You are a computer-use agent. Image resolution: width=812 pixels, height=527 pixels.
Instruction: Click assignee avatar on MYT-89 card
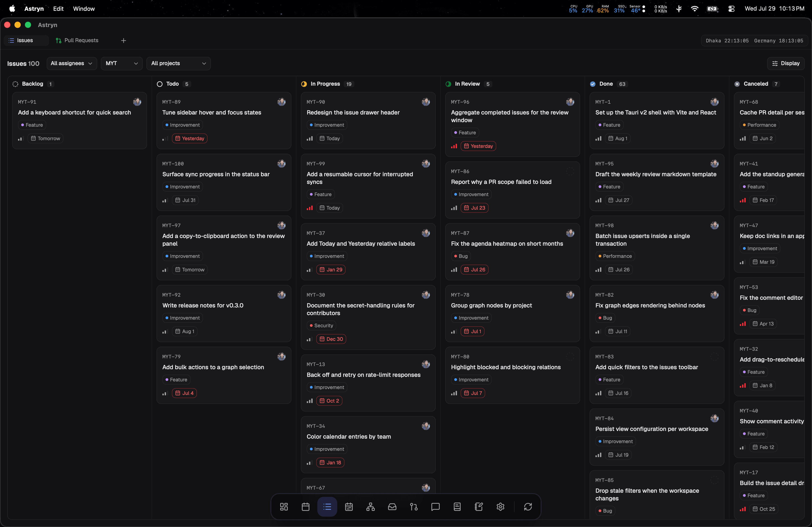click(281, 102)
